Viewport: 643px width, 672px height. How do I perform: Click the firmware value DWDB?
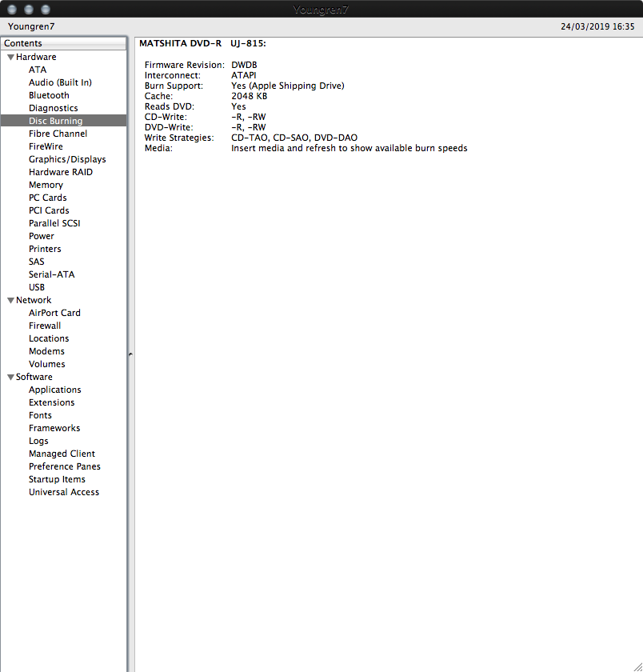pyautogui.click(x=244, y=65)
